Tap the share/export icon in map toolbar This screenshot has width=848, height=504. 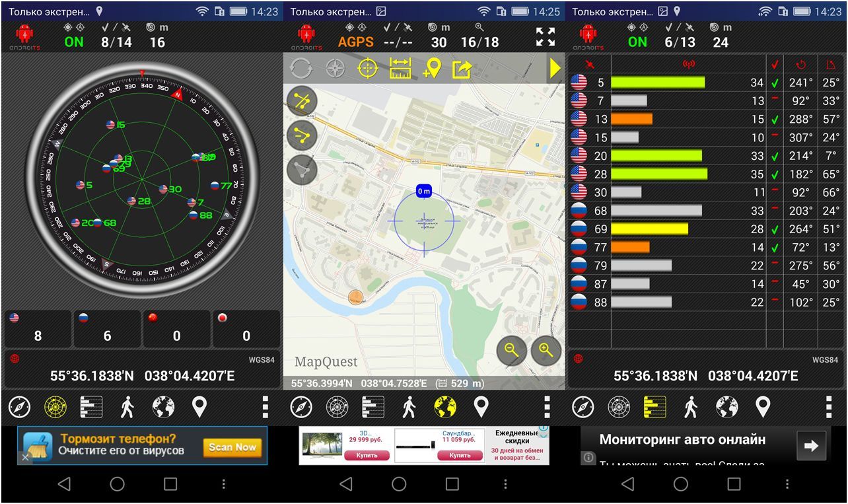(x=462, y=69)
